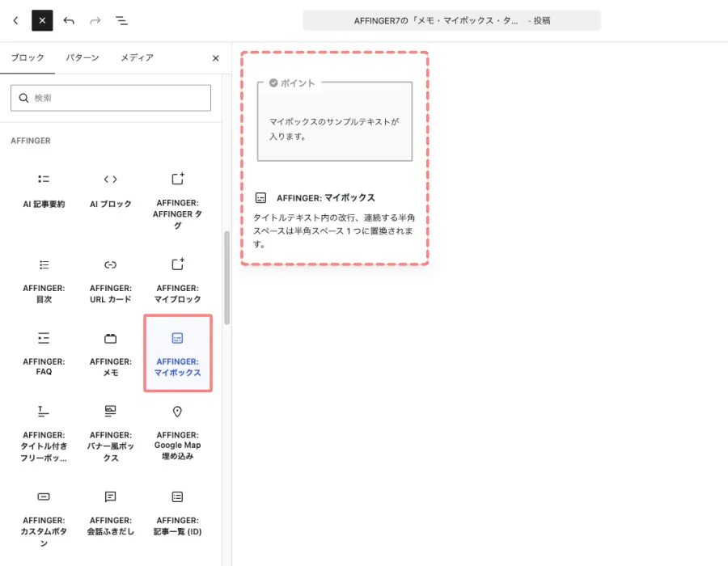Close the block inserter toggle
The height and width of the screenshot is (566, 728).
coord(42,20)
